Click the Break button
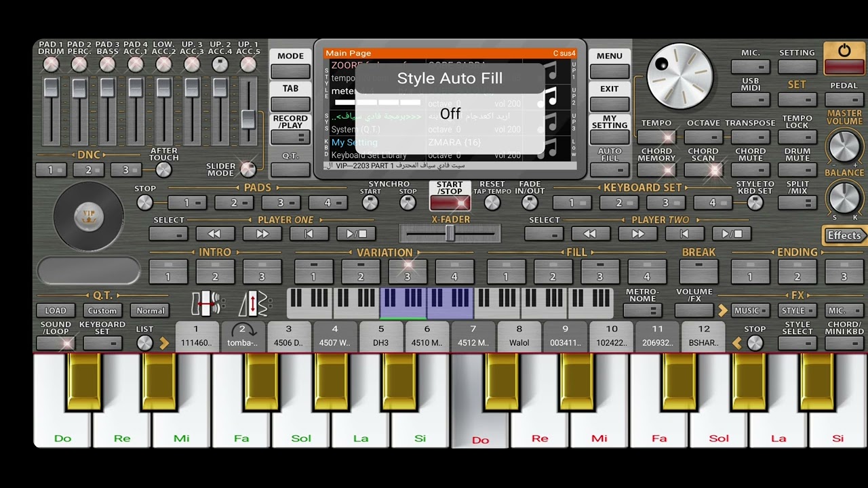Screen dimensions: 868x488 (x=698, y=271)
